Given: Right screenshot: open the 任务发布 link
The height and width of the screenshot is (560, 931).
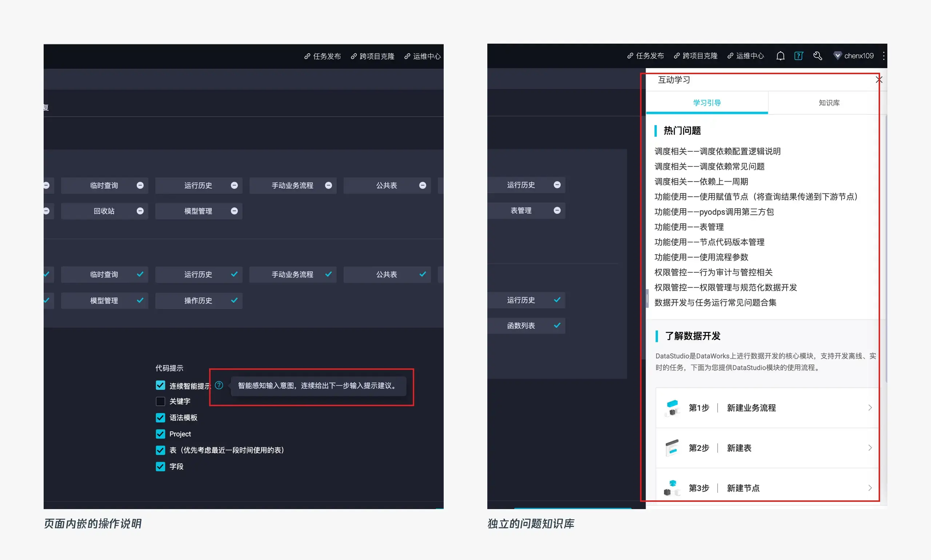Looking at the screenshot, I should click(x=646, y=56).
